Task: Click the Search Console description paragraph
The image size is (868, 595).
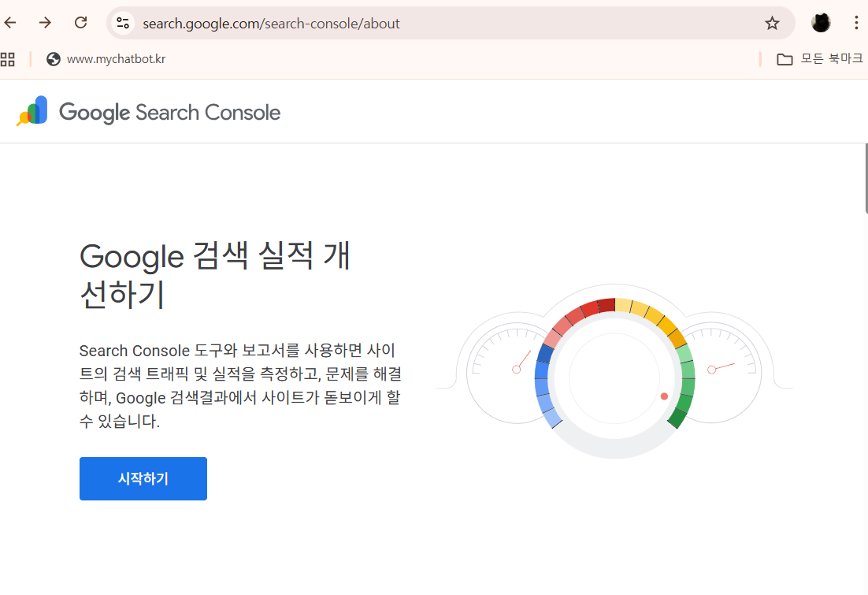Action: point(240,385)
